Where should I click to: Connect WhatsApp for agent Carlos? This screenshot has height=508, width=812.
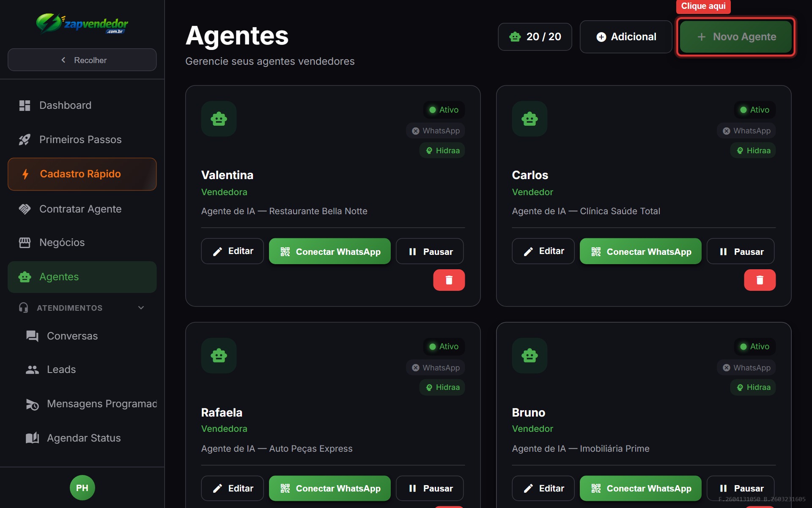(x=640, y=251)
